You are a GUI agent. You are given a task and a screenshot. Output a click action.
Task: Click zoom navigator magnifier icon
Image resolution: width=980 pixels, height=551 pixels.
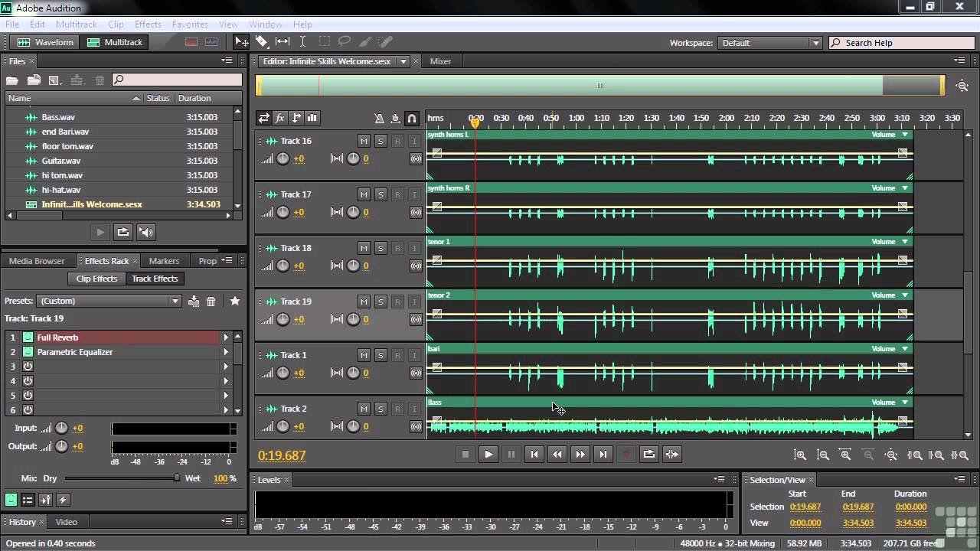(x=962, y=86)
